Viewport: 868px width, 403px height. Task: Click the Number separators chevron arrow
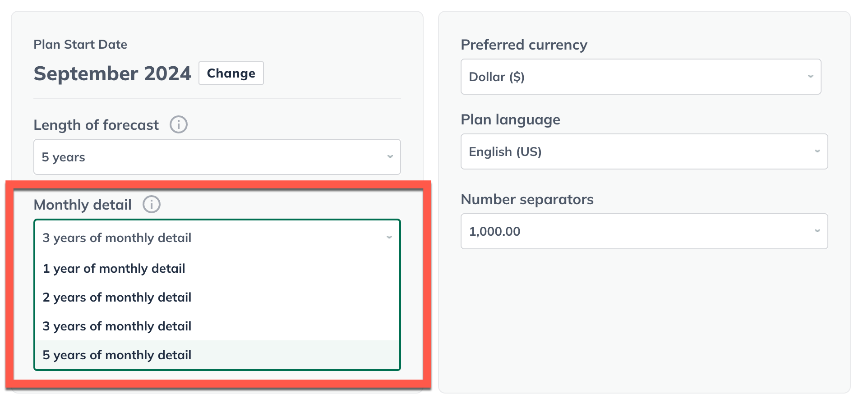click(817, 231)
